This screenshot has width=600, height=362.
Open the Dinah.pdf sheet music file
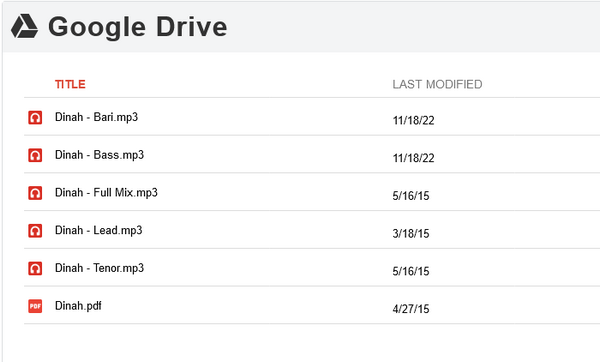pos(78,306)
